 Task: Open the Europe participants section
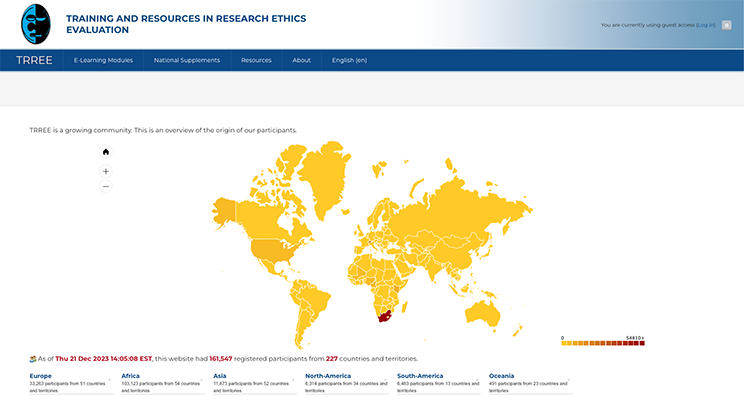[x=40, y=375]
